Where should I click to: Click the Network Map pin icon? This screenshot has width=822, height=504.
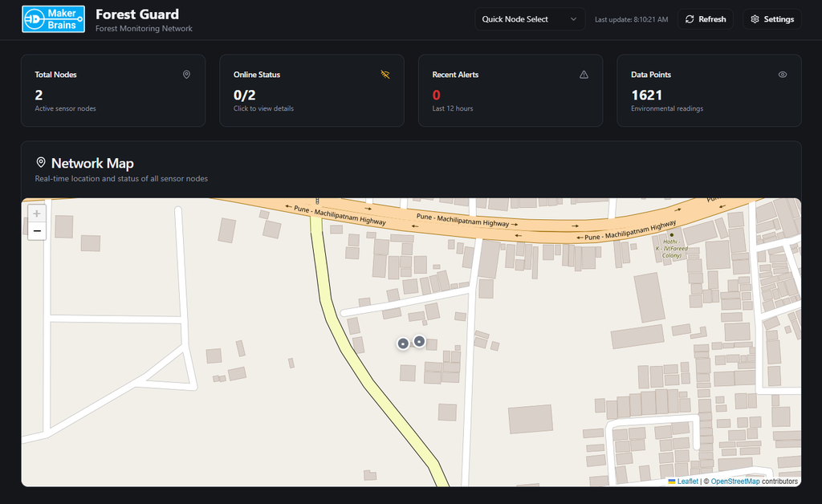coord(40,163)
